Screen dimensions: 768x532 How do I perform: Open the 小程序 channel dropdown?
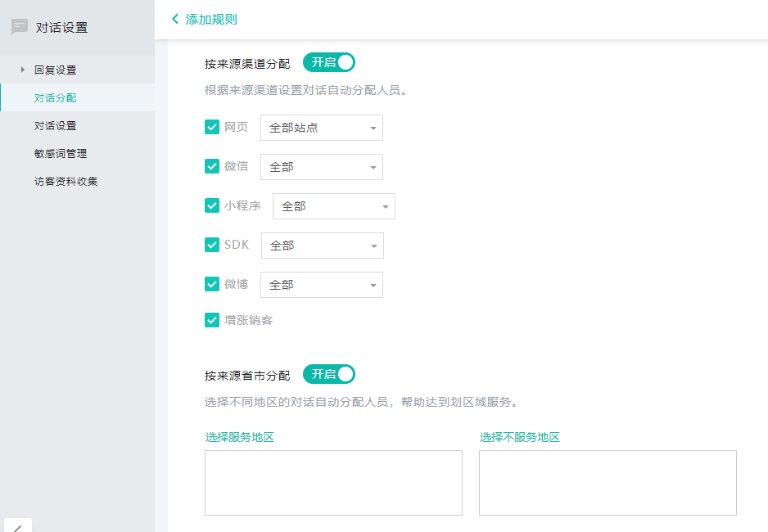tap(334, 206)
